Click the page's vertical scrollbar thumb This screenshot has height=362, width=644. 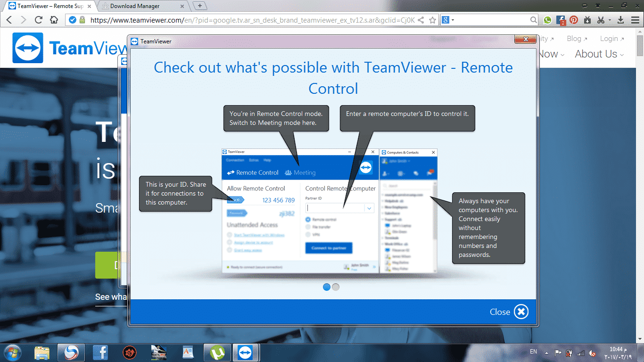640,46
